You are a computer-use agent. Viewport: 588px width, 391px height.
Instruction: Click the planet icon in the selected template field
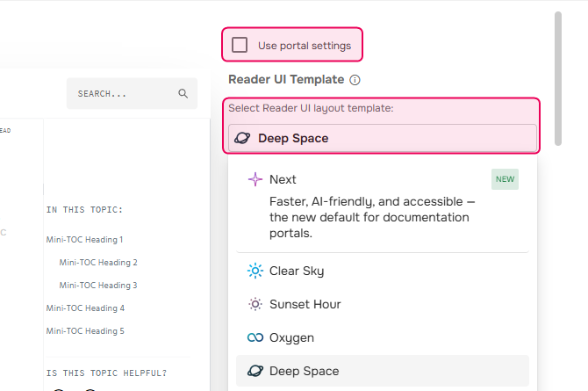coord(242,138)
